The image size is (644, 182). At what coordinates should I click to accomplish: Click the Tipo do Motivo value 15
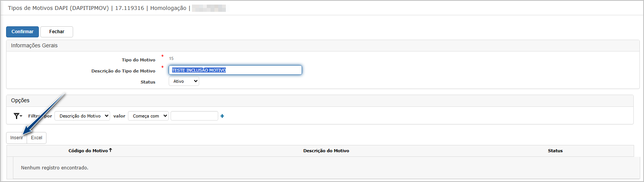[171, 58]
